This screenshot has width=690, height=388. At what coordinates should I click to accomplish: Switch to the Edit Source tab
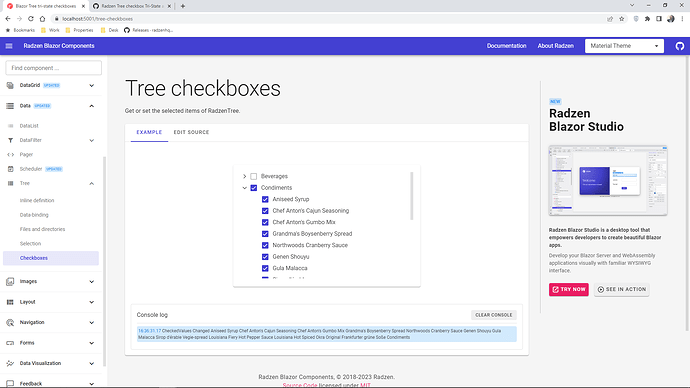click(x=191, y=132)
